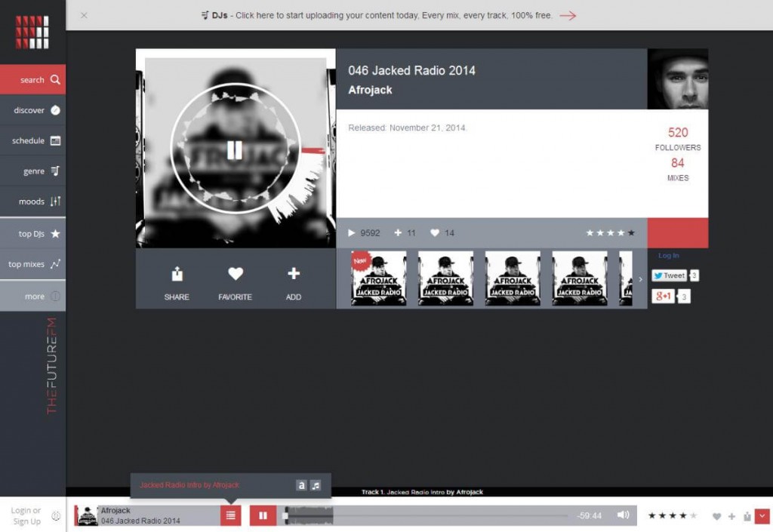Click the top mixes chart icon

point(55,264)
